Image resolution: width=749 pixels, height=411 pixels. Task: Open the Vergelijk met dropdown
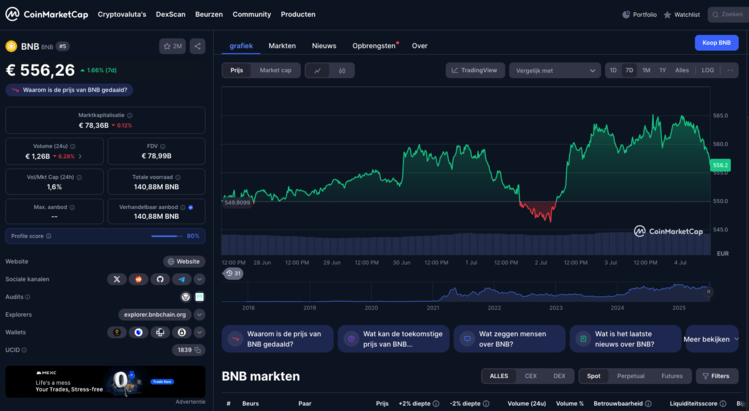[x=555, y=71]
